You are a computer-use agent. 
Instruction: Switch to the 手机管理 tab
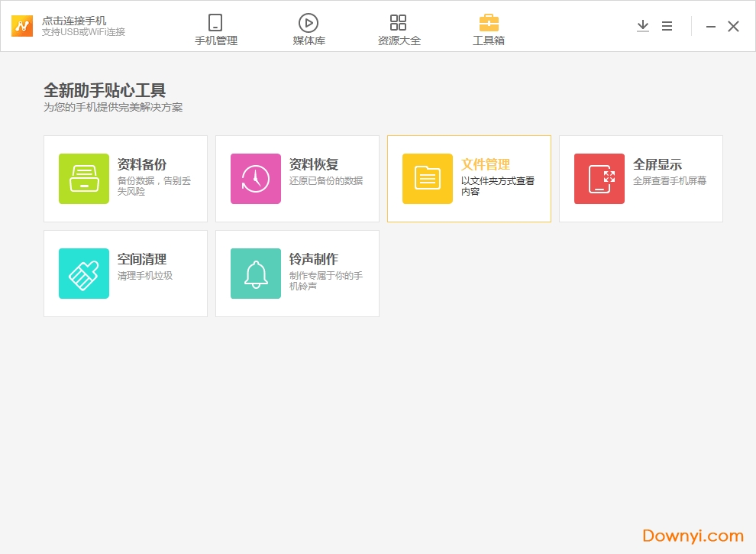(x=216, y=30)
